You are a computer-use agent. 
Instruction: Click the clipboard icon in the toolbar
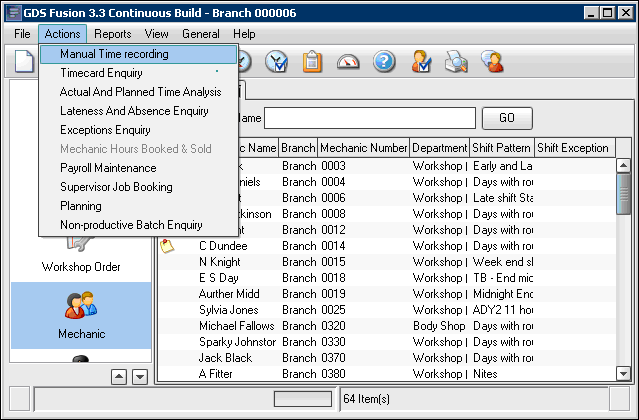(312, 62)
